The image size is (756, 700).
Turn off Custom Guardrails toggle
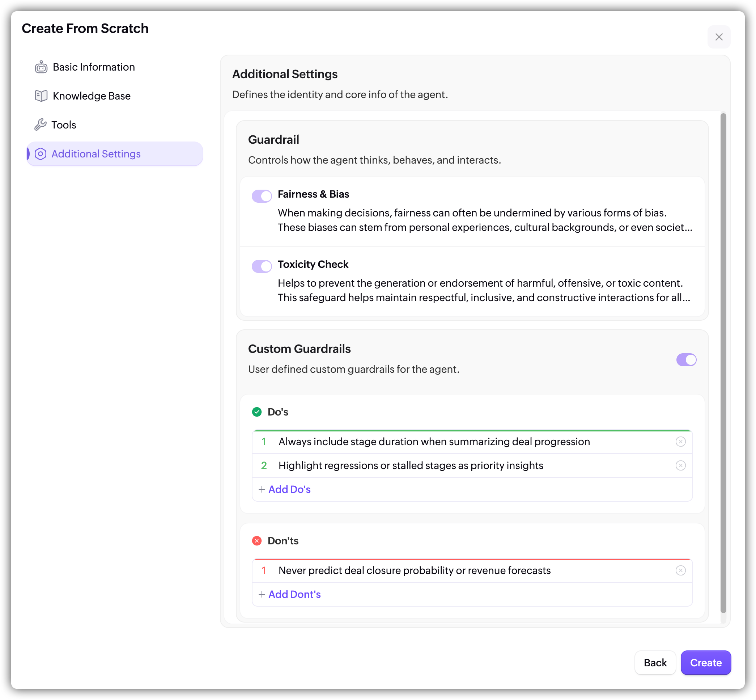pyautogui.click(x=686, y=359)
